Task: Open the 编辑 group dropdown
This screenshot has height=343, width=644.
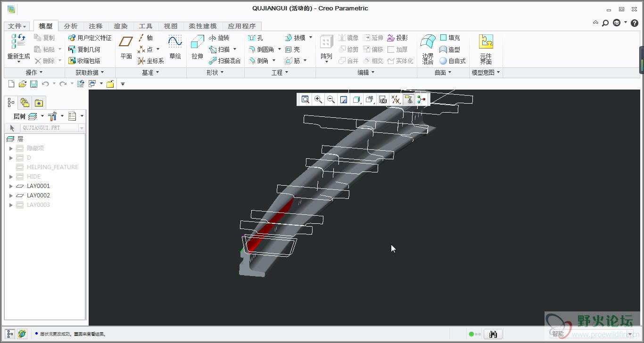Action: (366, 73)
